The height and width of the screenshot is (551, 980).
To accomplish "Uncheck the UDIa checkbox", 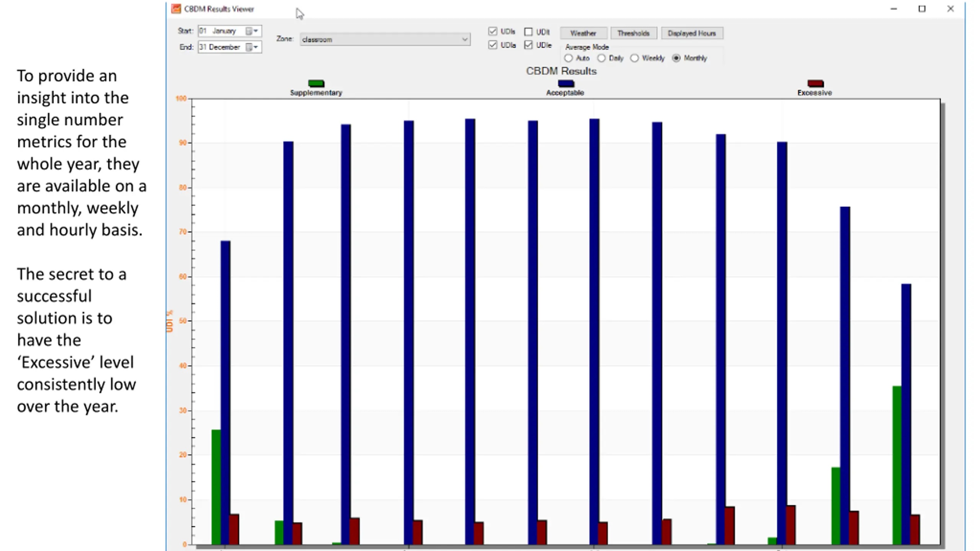I will point(493,45).
